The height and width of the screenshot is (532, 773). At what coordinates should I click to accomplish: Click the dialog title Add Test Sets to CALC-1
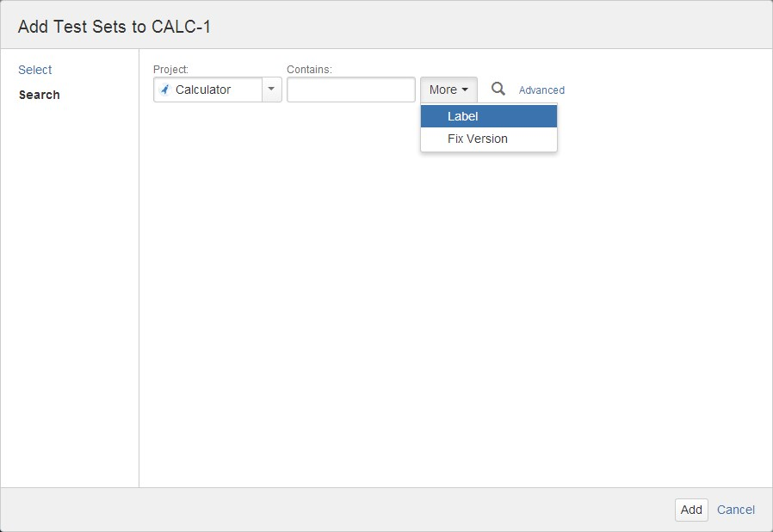pos(114,27)
